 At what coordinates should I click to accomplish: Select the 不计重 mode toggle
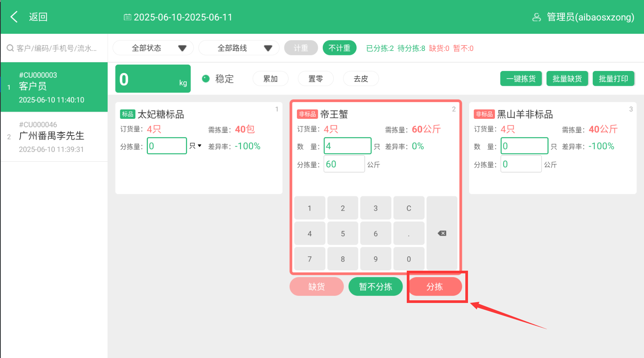pos(339,48)
